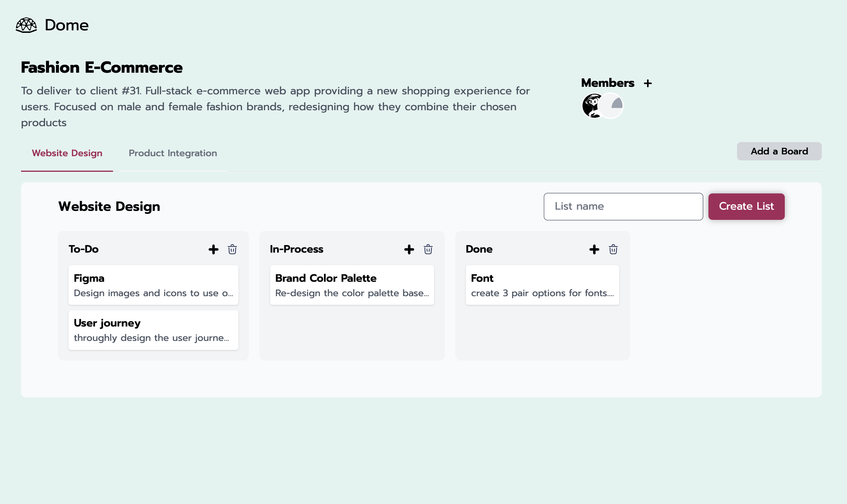Click the Dome logo icon
This screenshot has height=504, width=847.
(27, 25)
